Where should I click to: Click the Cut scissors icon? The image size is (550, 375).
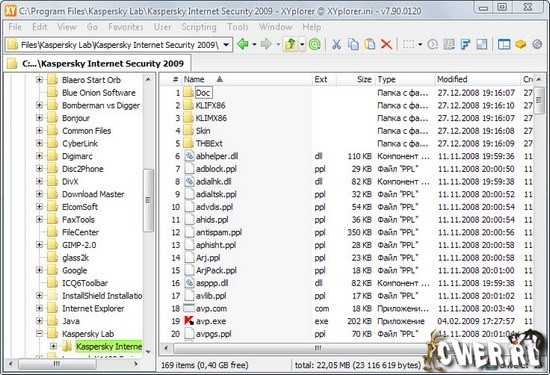pos(336,45)
